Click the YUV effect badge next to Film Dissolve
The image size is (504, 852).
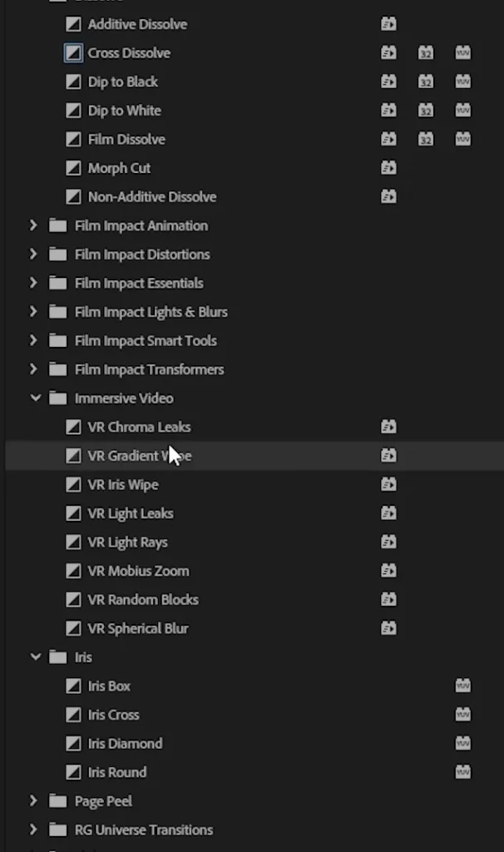(x=462, y=139)
